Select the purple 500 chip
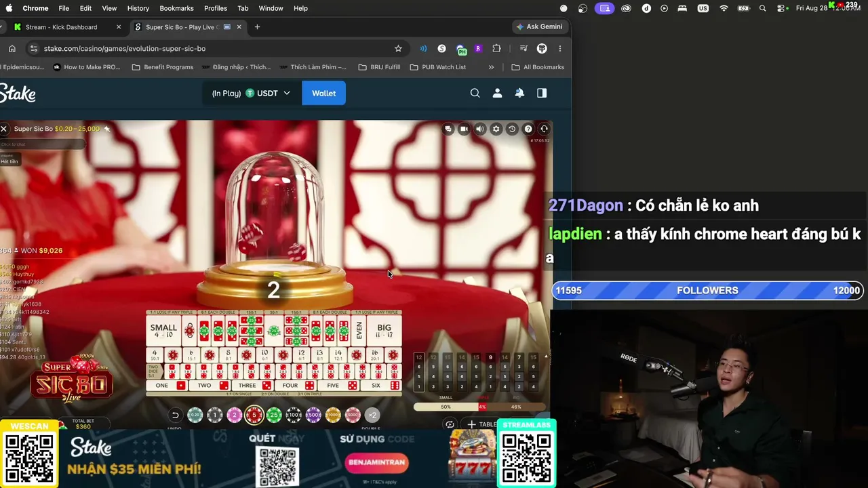Viewport: 868px width, 488px height. [x=313, y=415]
